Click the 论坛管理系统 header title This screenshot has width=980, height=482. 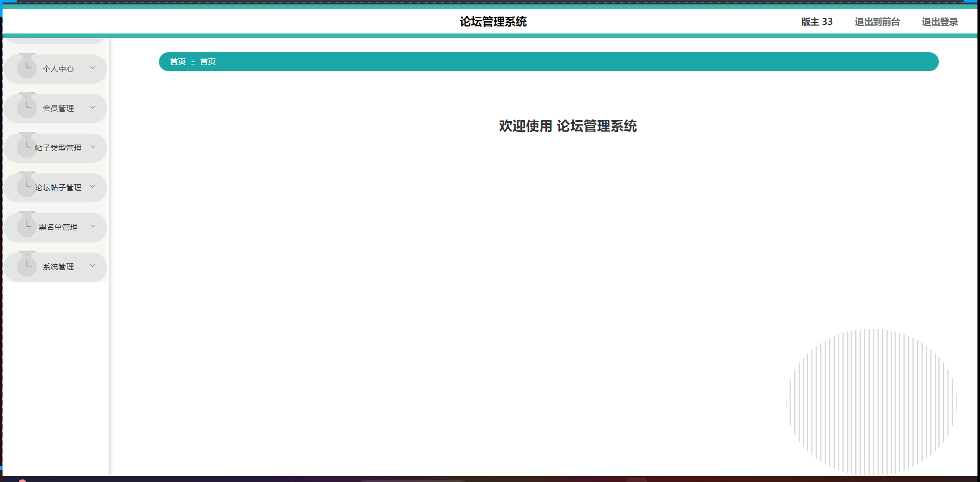click(x=493, y=22)
